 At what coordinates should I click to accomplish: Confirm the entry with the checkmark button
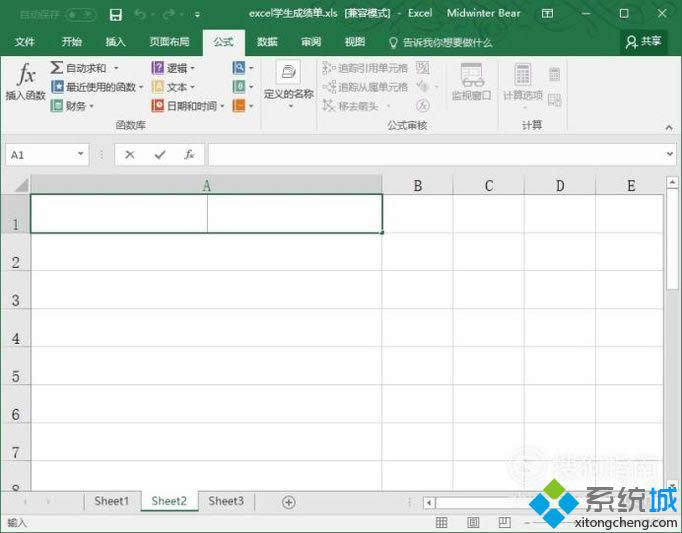click(x=160, y=154)
